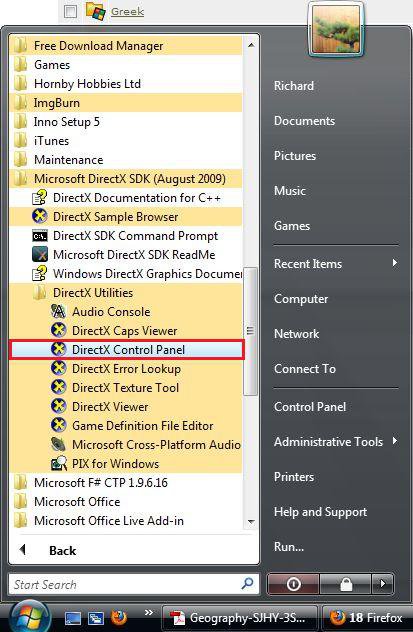The height and width of the screenshot is (632, 413).
Task: Tick the checkbox beside Greek
Action: click(70, 11)
